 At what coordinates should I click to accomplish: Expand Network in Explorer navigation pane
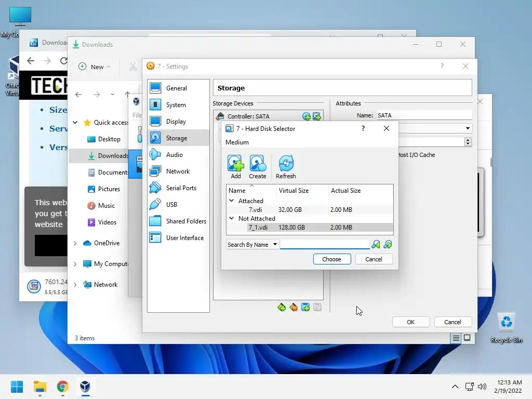click(75, 285)
